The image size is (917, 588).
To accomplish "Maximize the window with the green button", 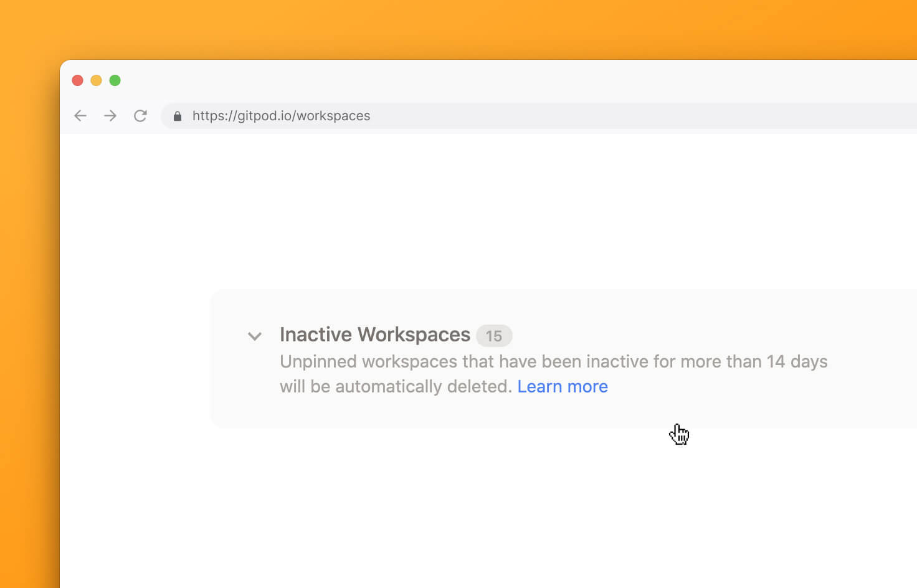I will (115, 80).
